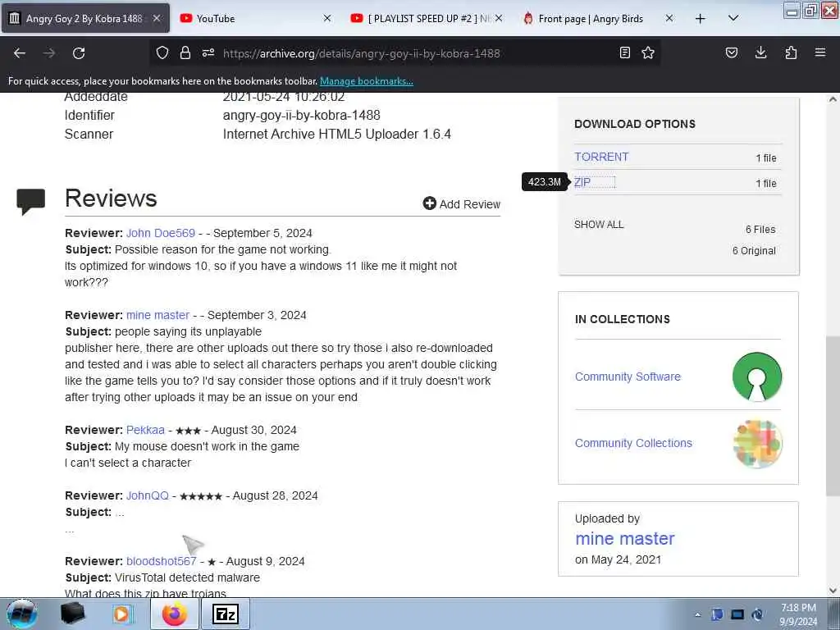Click the identifier angry-goy-ii-by-kobra-1488 text
The image size is (840, 630).
(302, 115)
